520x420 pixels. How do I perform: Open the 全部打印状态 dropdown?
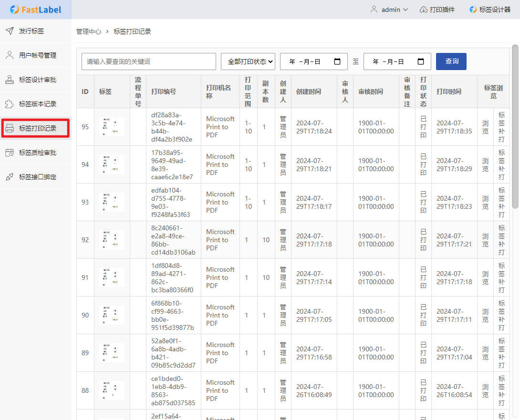248,61
